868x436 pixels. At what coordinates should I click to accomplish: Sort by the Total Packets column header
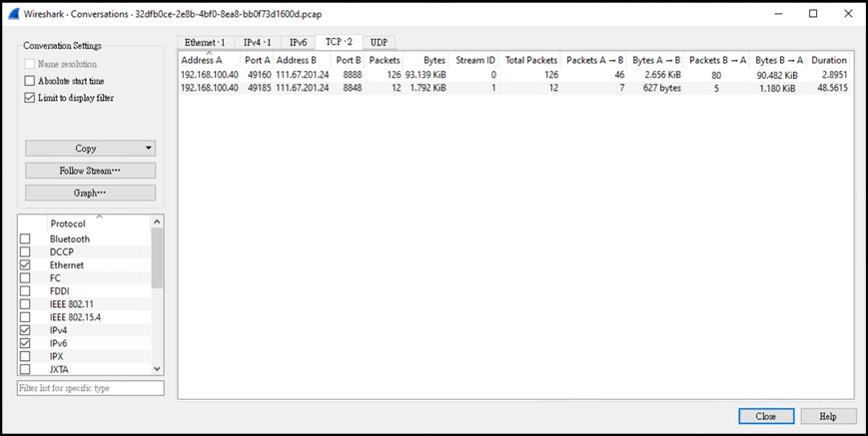point(529,60)
